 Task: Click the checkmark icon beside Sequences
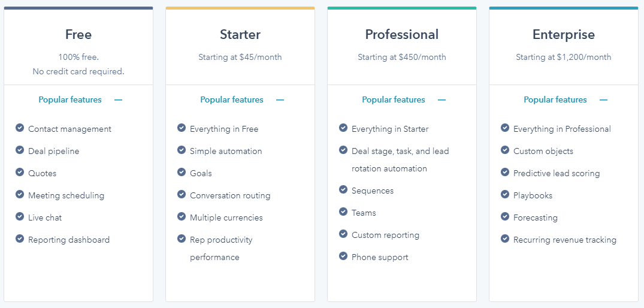(x=343, y=189)
